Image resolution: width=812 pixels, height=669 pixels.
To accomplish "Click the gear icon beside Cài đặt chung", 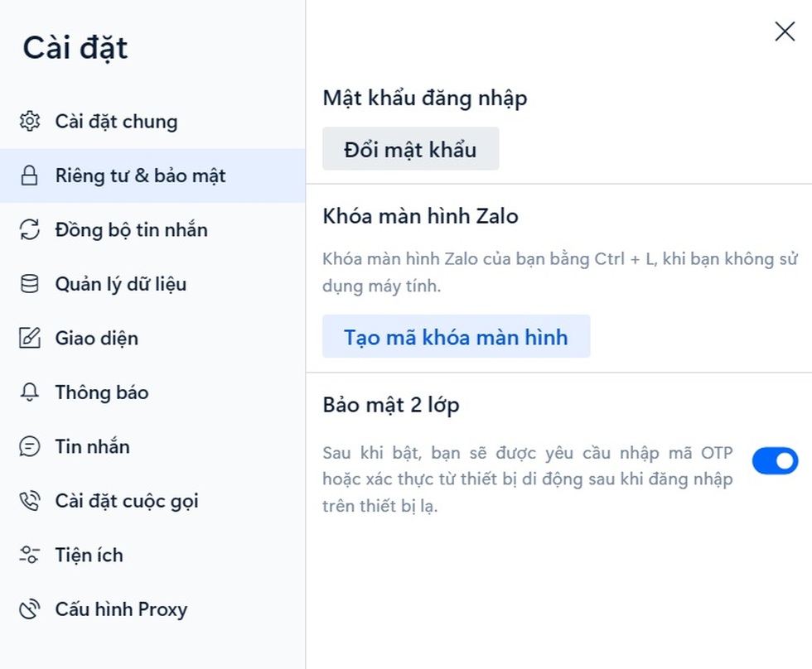I will 30,122.
